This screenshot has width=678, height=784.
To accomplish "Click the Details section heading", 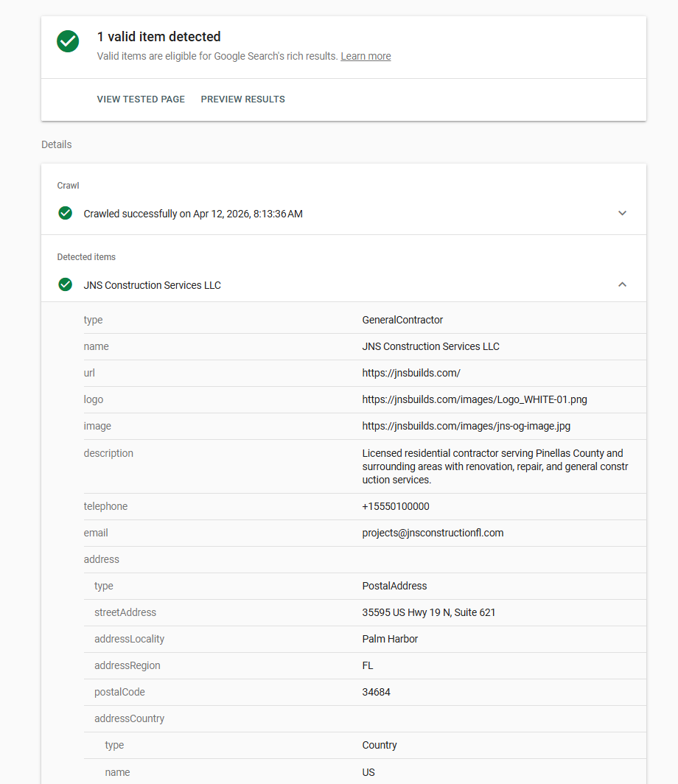I will [x=56, y=144].
